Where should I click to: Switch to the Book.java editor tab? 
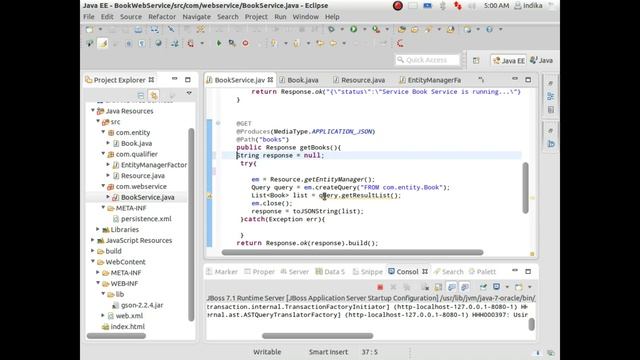(x=299, y=80)
